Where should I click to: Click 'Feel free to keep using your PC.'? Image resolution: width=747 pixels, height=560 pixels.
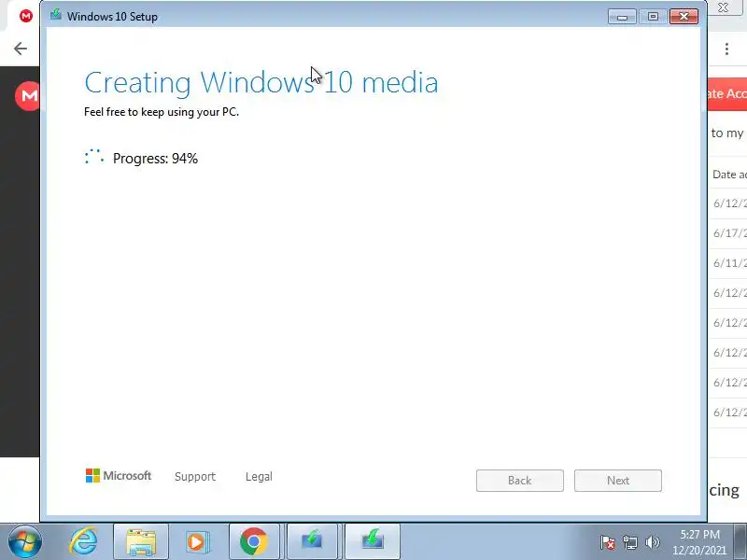[162, 112]
